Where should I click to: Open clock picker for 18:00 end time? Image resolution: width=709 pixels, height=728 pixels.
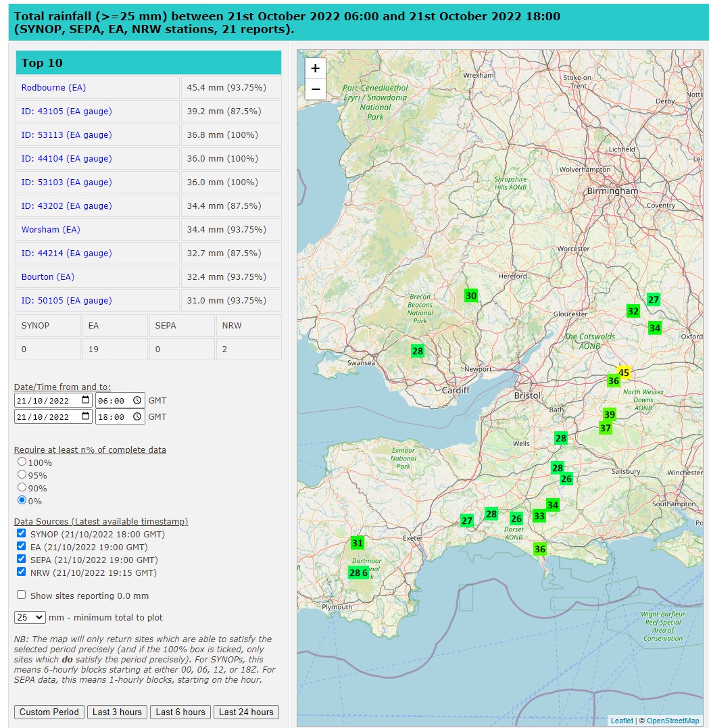[137, 416]
